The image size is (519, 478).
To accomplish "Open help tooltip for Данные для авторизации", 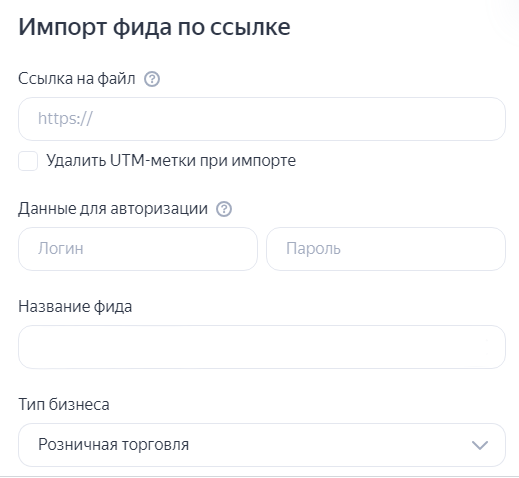I will point(224,209).
